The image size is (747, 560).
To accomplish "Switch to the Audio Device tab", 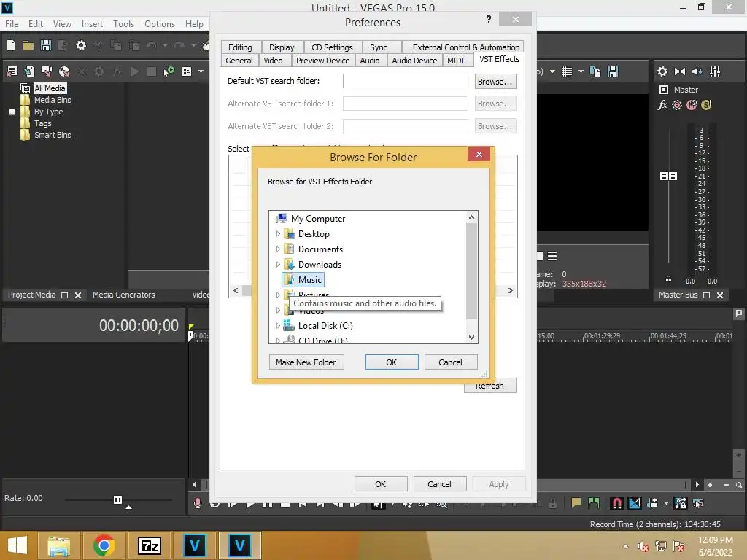I will point(414,61).
